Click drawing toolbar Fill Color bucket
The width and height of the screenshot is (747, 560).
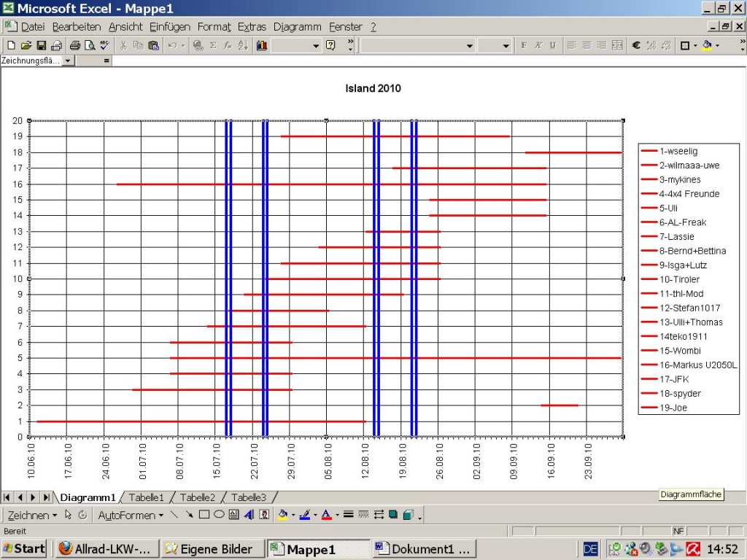282,515
